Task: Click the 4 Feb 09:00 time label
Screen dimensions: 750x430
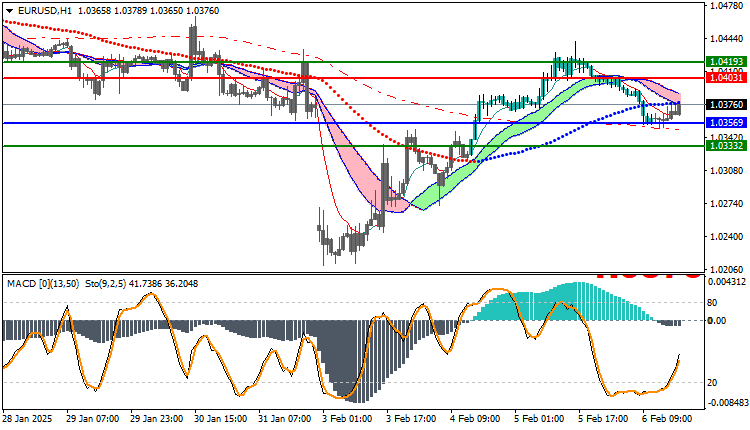Action: click(475, 419)
